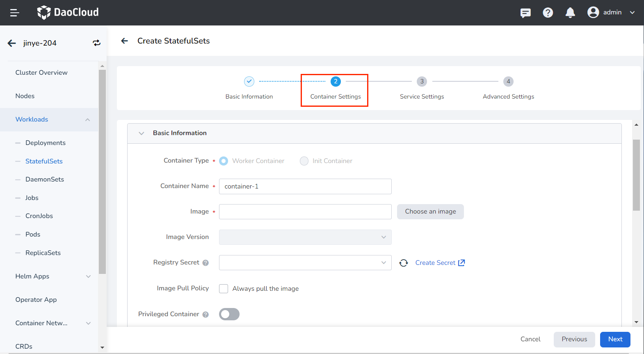Screen dimensions: 644x354
Task: Click the hamburger menu icon
Action: pos(15,13)
